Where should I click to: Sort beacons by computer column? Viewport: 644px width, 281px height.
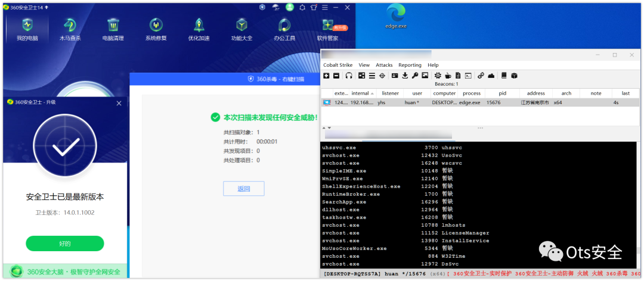(444, 93)
